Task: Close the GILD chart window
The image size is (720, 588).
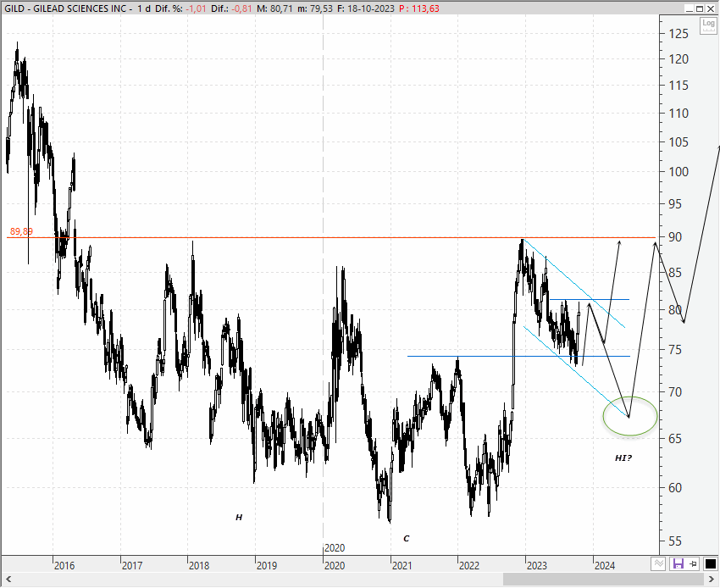Action: [711, 8]
